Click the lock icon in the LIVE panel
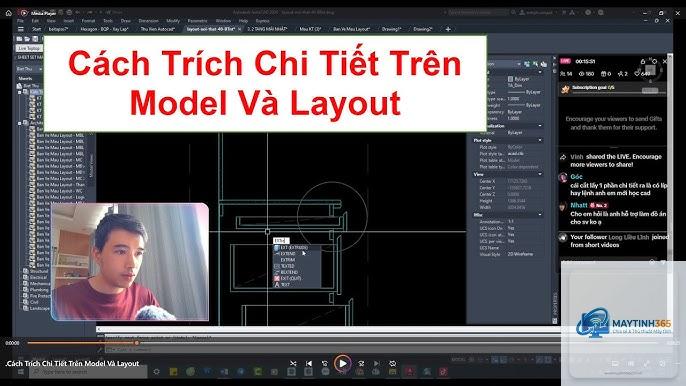Viewport: 686px width, 386px height. point(643,61)
